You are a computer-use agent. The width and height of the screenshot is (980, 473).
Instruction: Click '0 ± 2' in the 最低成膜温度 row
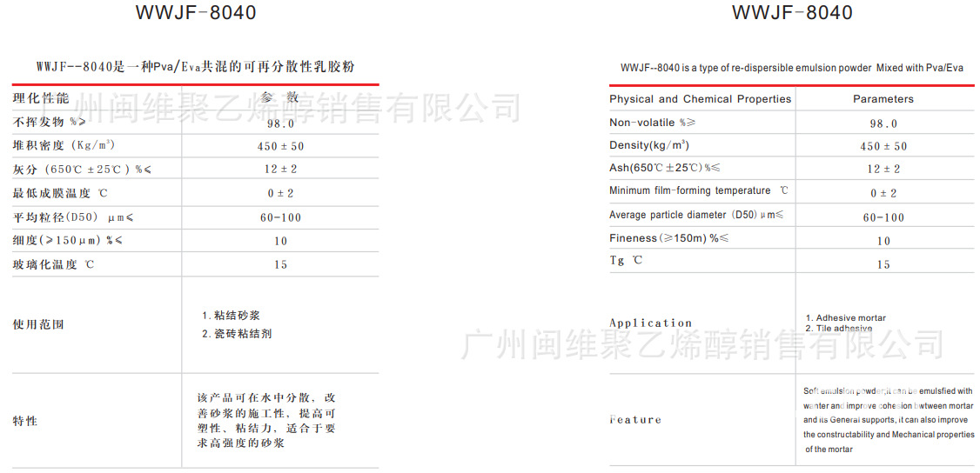(x=280, y=193)
